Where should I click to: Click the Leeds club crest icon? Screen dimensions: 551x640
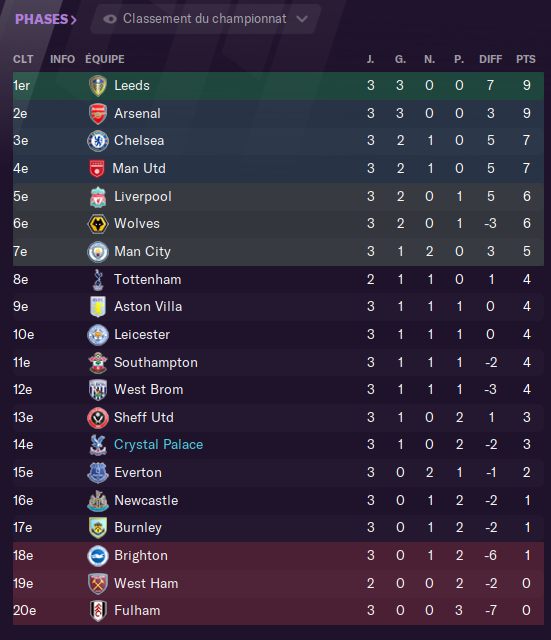click(98, 86)
